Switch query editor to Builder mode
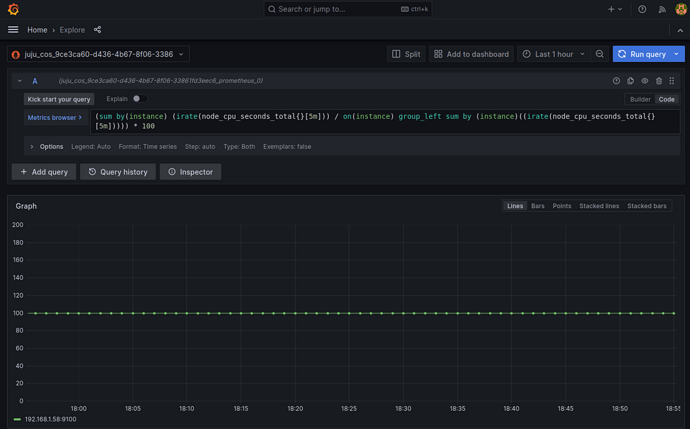The height and width of the screenshot is (429, 690). pos(640,99)
